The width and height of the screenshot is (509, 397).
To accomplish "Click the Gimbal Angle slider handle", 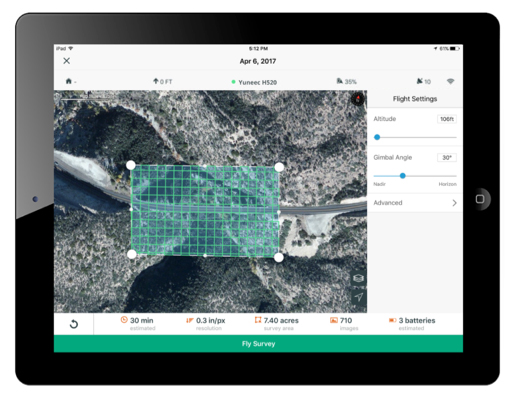I will [403, 176].
